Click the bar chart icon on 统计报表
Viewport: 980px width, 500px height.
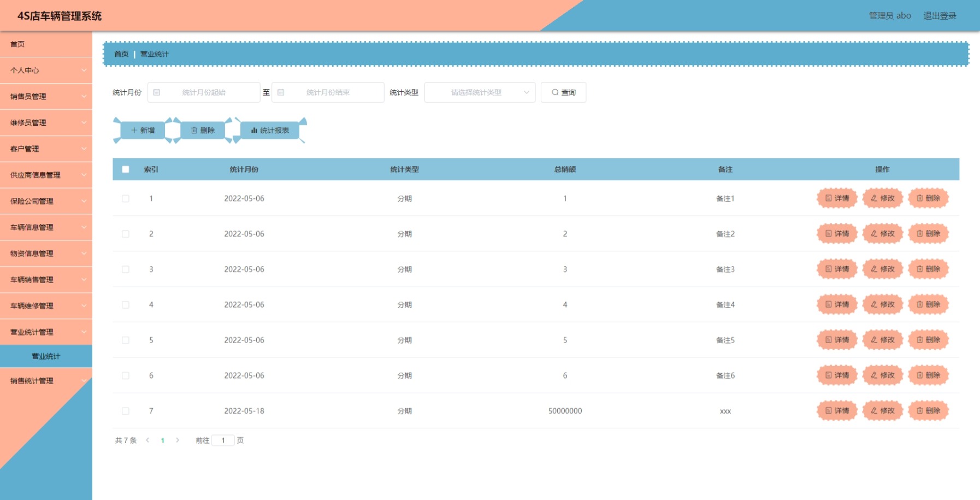[x=254, y=130]
